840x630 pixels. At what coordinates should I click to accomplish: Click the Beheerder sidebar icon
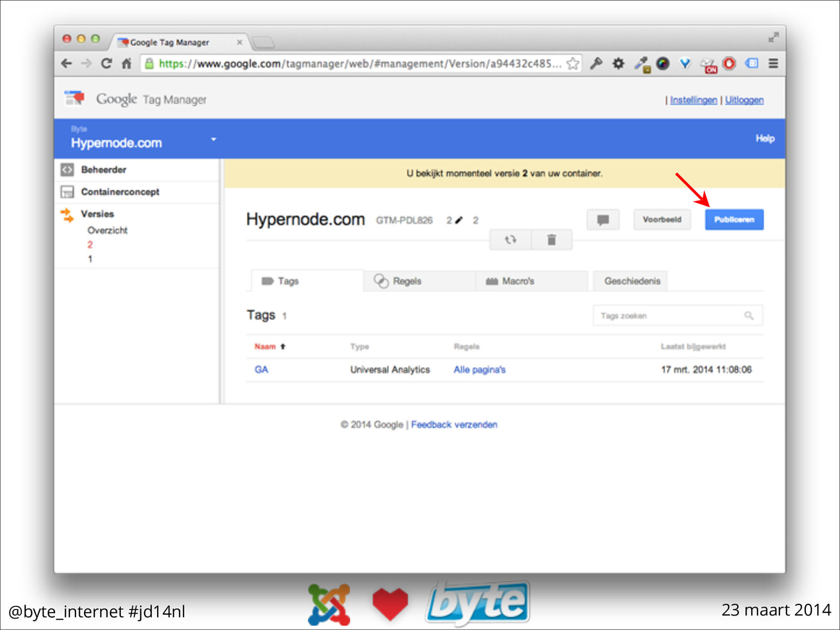point(67,170)
